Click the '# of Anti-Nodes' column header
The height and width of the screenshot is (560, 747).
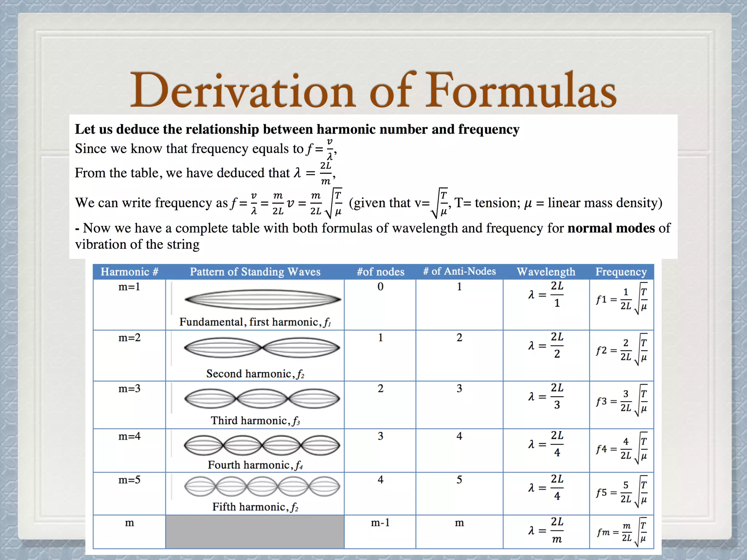(x=459, y=271)
